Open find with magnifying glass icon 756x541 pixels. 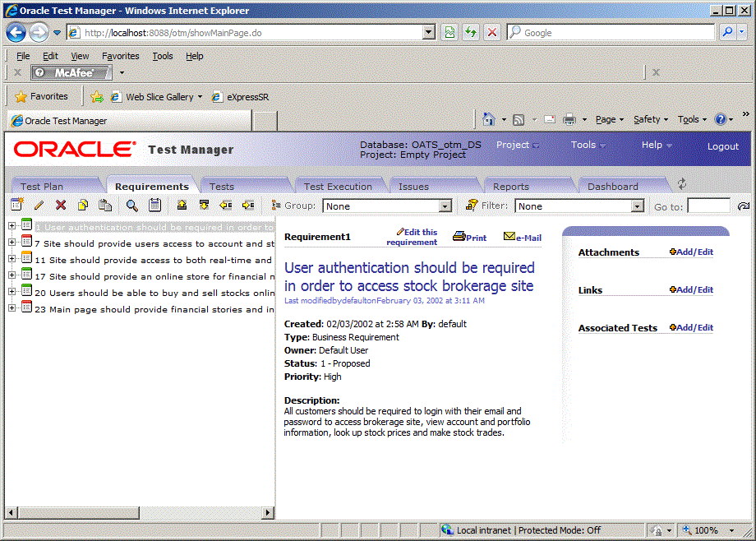tap(132, 206)
